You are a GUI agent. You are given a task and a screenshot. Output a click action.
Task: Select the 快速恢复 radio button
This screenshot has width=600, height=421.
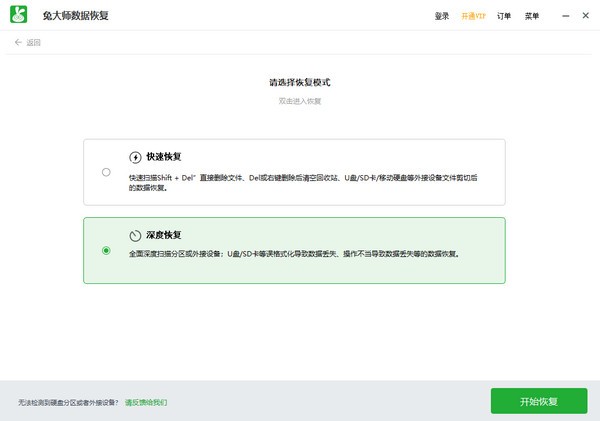tap(106, 172)
